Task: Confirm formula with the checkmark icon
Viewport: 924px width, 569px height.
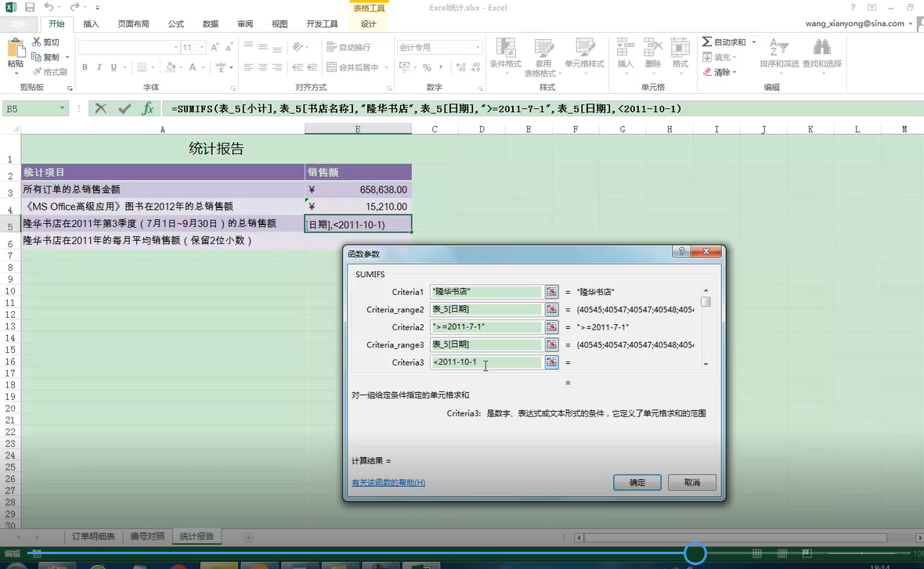Action: (x=124, y=109)
